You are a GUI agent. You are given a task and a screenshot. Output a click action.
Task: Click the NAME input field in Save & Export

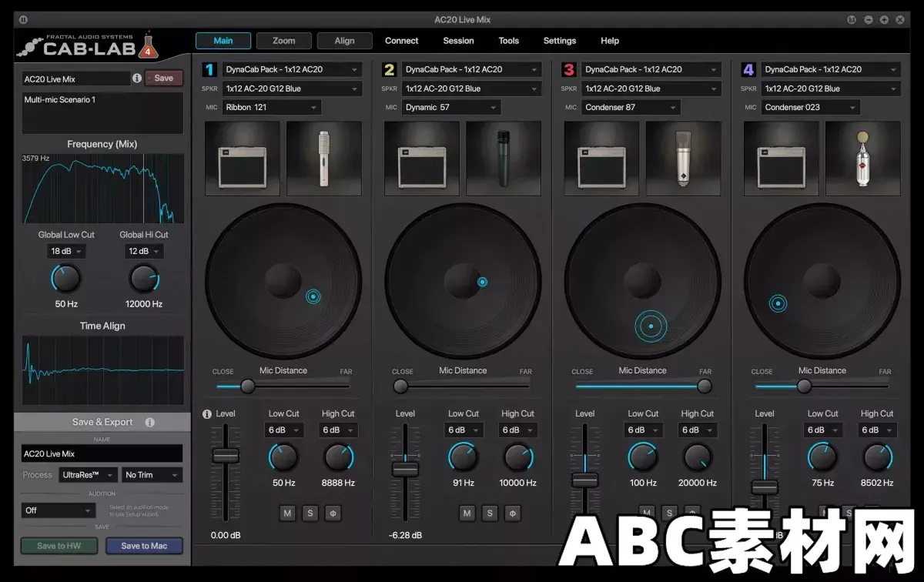click(101, 453)
